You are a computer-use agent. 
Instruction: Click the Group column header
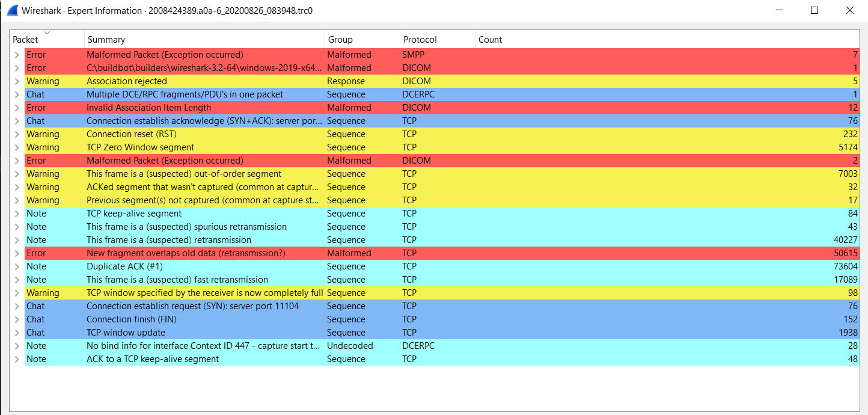340,39
